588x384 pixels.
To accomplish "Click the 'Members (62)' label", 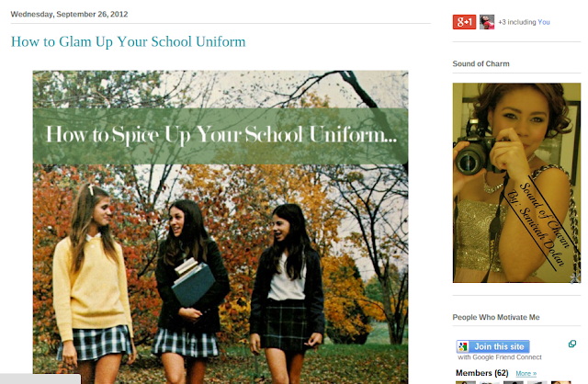I will (x=482, y=373).
